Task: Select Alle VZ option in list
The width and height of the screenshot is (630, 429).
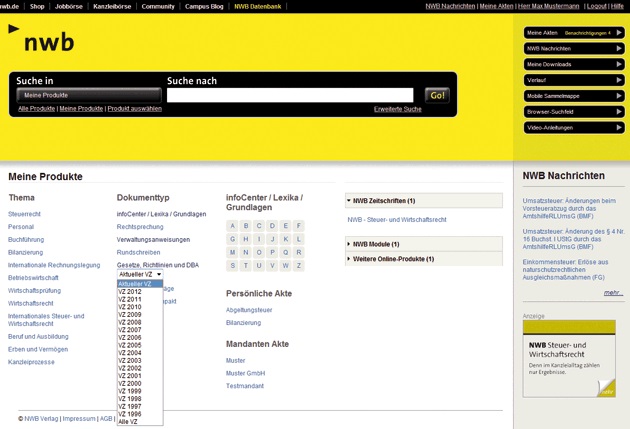Action: coord(129,421)
